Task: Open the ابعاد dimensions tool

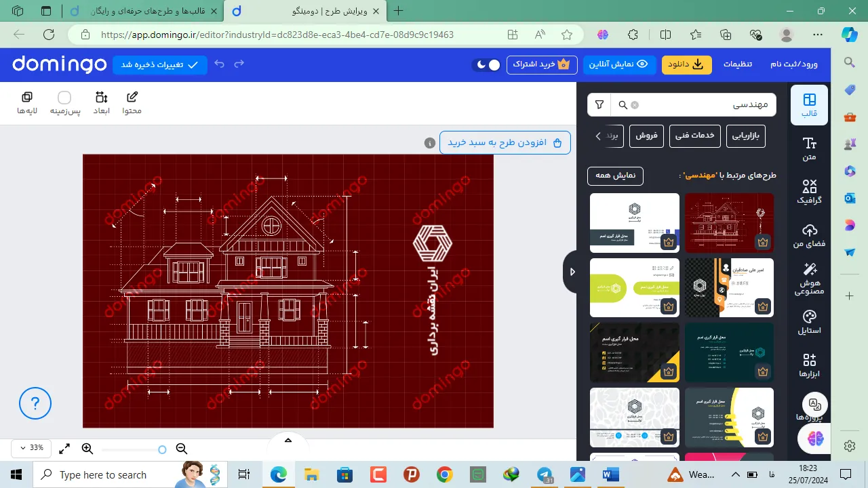Action: tap(101, 103)
